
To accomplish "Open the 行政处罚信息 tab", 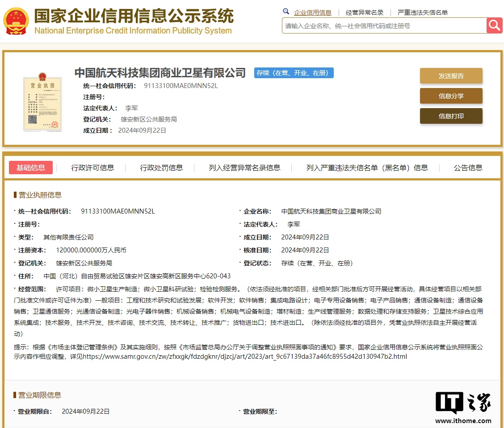I will click(x=161, y=168).
